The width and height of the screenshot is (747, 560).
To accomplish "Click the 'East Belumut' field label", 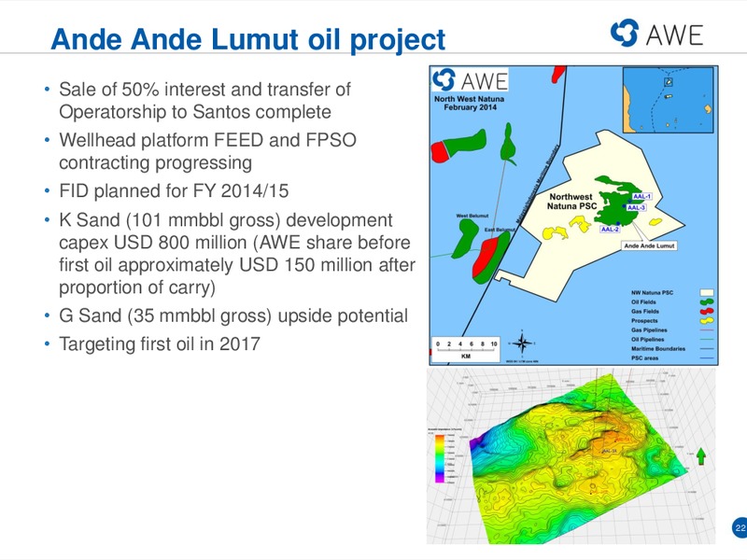I will [x=500, y=230].
